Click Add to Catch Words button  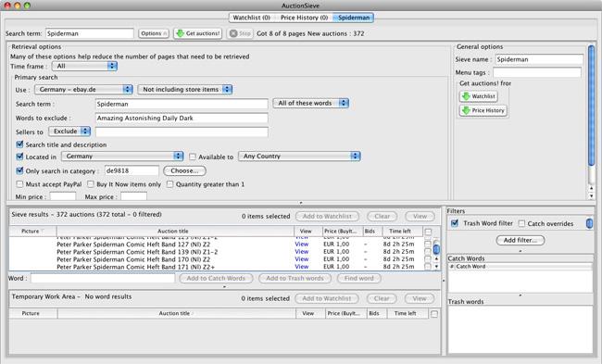(216, 279)
